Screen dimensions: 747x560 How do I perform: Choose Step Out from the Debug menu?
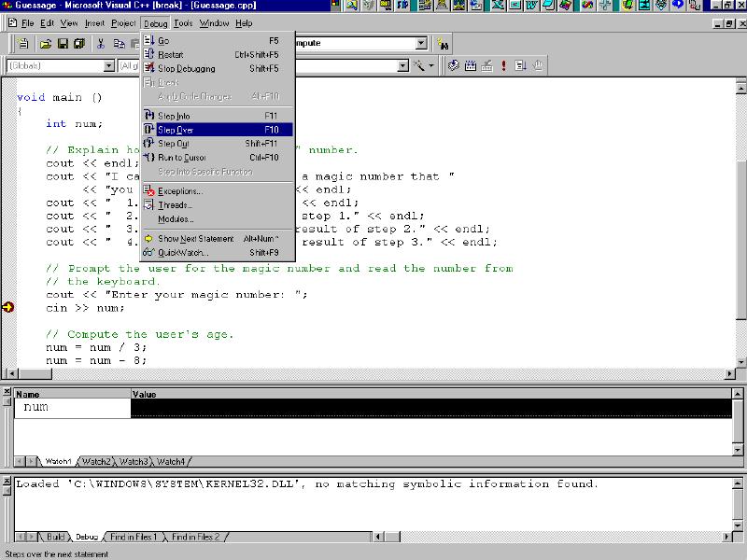click(218, 143)
